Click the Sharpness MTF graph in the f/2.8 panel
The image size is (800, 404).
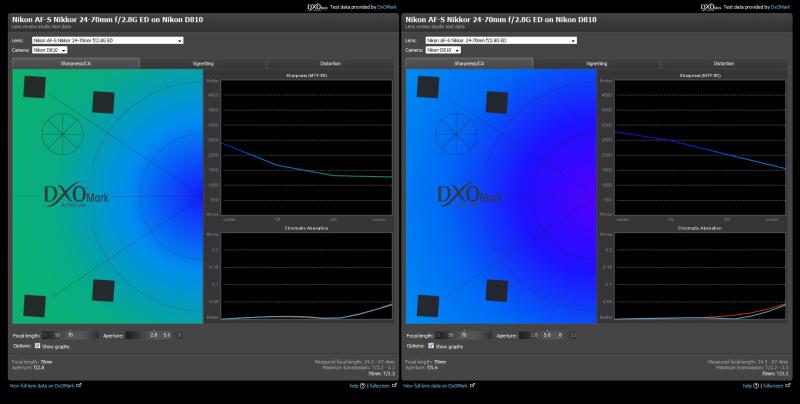(x=306, y=147)
